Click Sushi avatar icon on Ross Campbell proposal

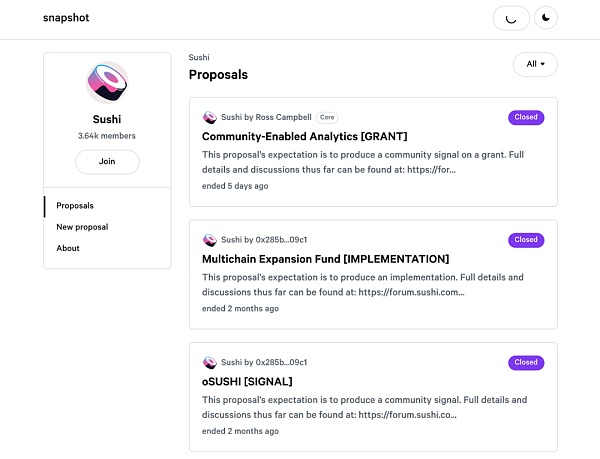click(x=210, y=117)
